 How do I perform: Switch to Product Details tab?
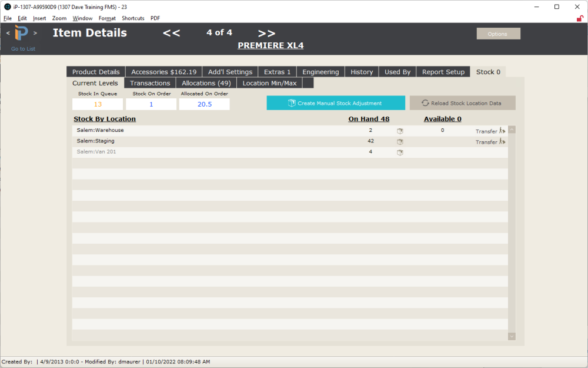pos(96,72)
